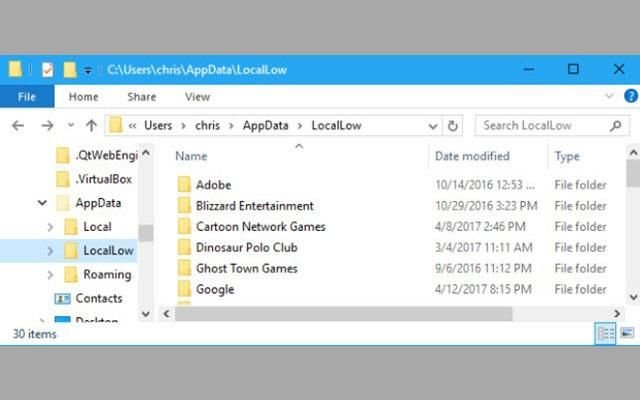The height and width of the screenshot is (400, 640).
Task: Click LocalLow in the address bar breadcrumb
Action: coord(336,125)
